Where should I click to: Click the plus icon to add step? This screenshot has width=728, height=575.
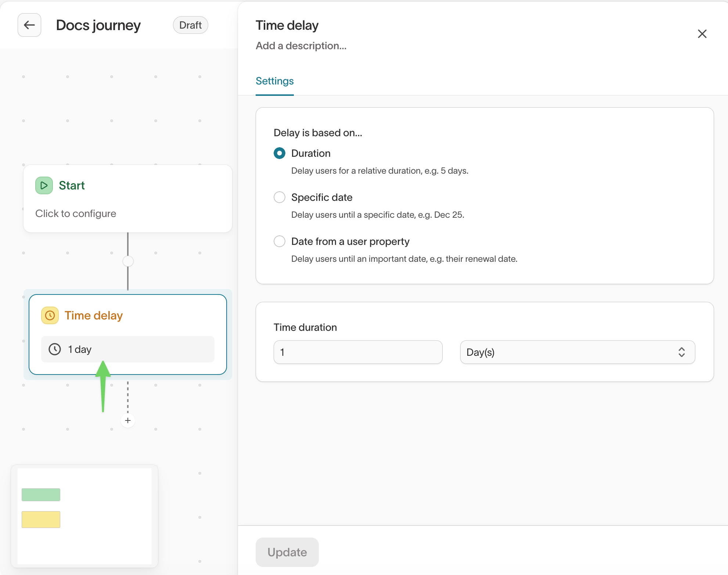(128, 420)
